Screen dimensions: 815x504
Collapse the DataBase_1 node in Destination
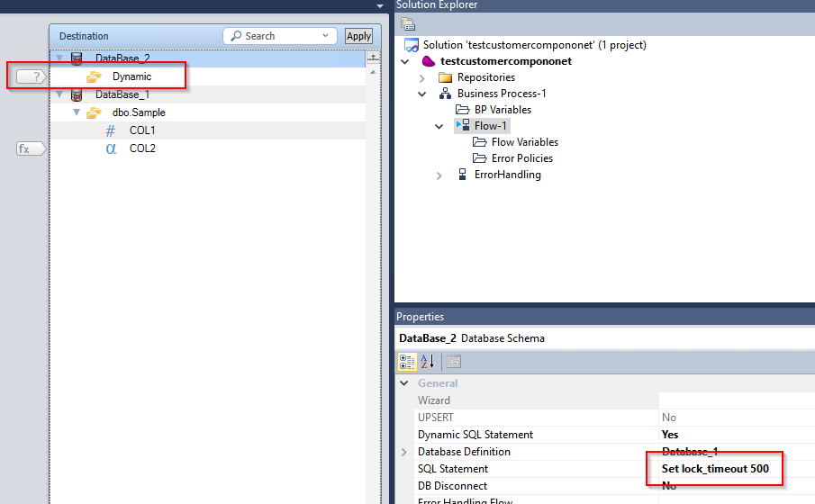coord(60,95)
